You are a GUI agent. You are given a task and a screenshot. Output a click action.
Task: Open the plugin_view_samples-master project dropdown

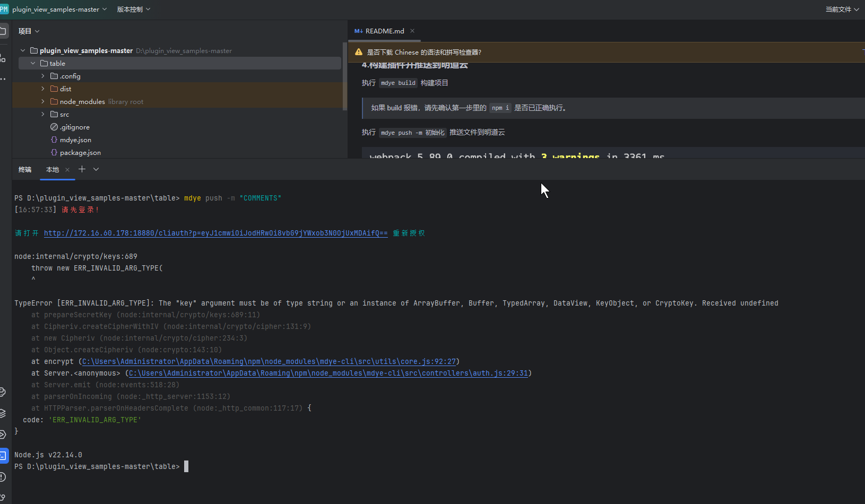[x=59, y=9]
